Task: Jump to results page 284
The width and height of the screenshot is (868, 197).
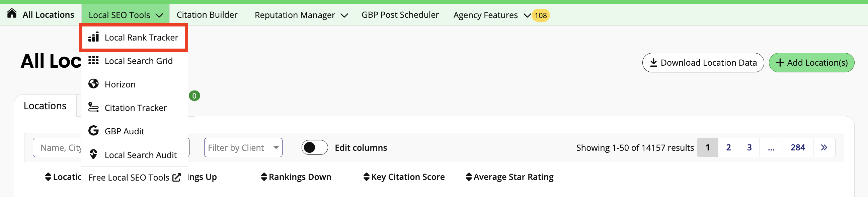Action: coord(797,147)
